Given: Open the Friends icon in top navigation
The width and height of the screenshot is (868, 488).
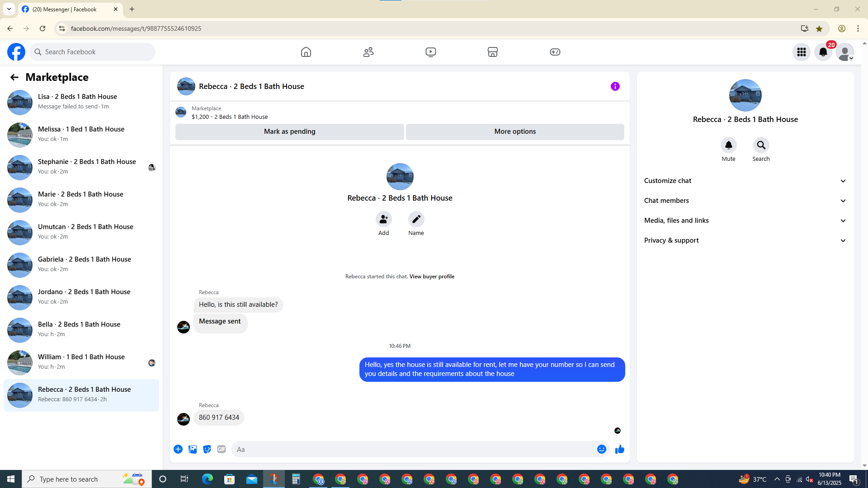Looking at the screenshot, I should pos(368,52).
